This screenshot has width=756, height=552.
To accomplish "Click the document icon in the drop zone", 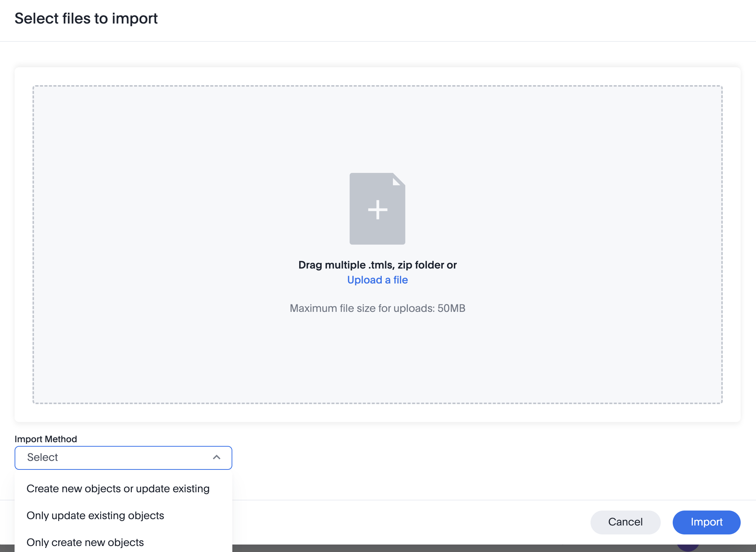I will point(377,208).
